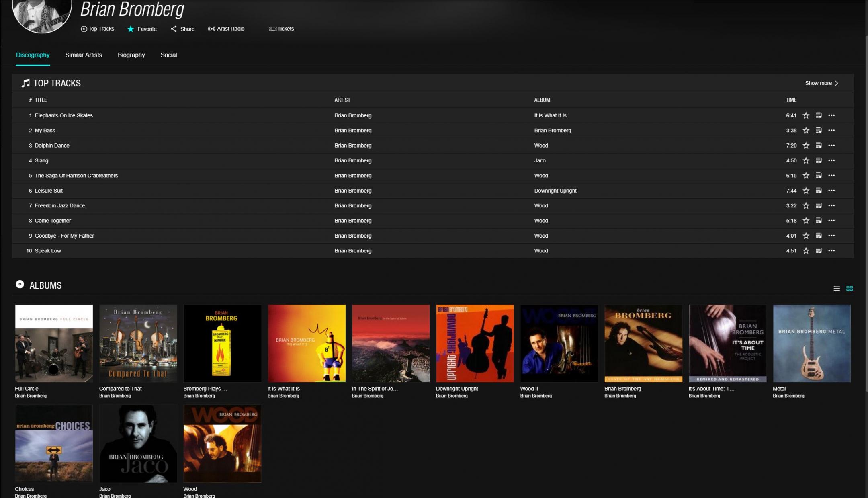Open more options for Come Together

831,221
